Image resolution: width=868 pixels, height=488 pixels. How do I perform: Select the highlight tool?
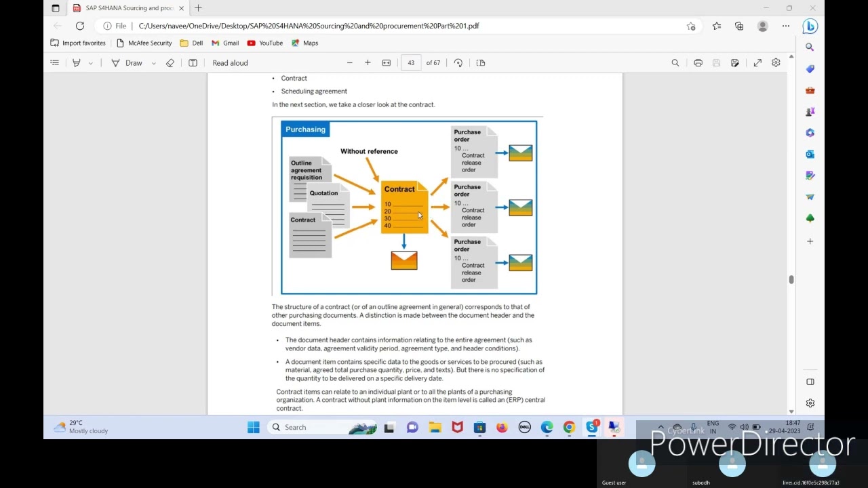click(x=77, y=63)
